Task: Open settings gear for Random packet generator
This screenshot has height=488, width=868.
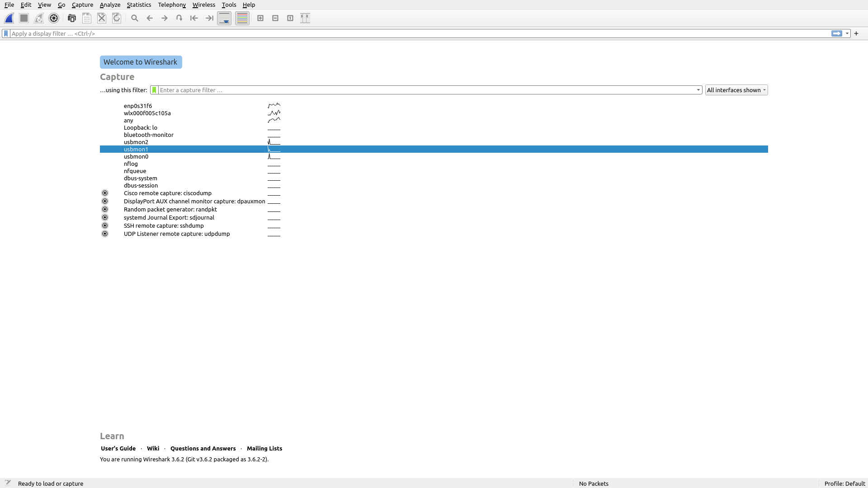Action: tap(105, 209)
